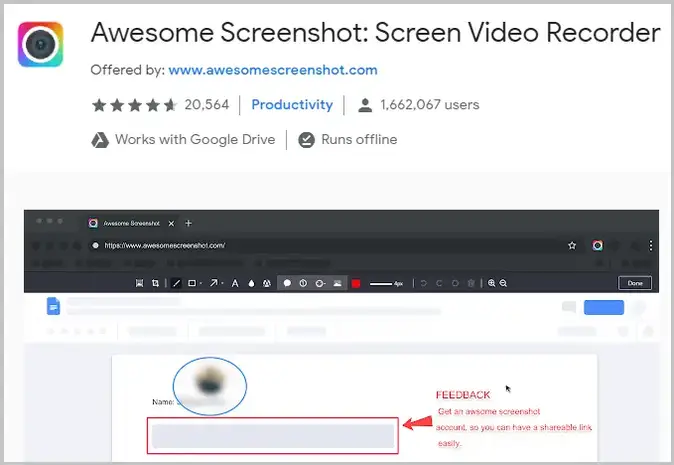Expand the rectangle shape dropdown arrow

point(201,284)
